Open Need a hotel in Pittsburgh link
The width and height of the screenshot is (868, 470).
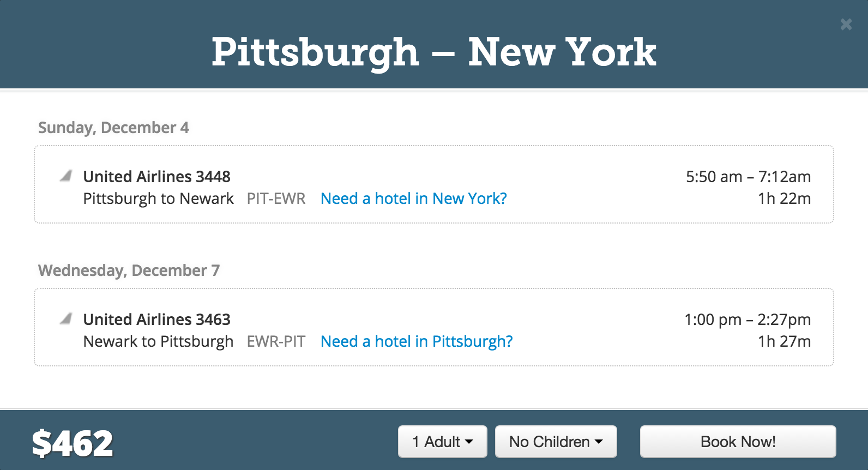click(417, 341)
